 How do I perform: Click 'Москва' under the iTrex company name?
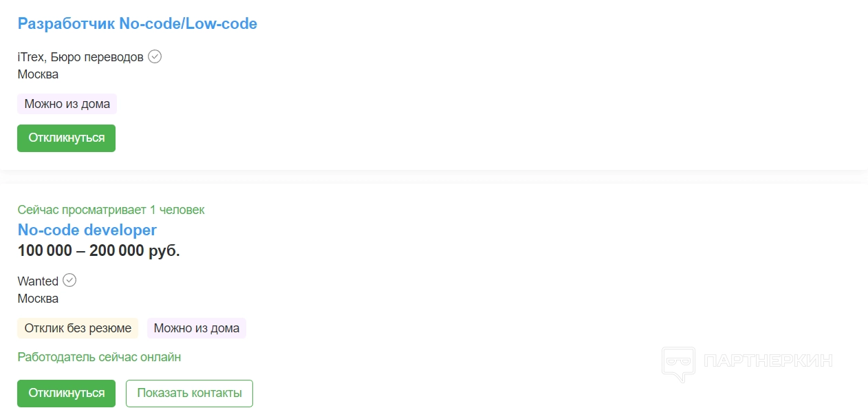tap(38, 74)
